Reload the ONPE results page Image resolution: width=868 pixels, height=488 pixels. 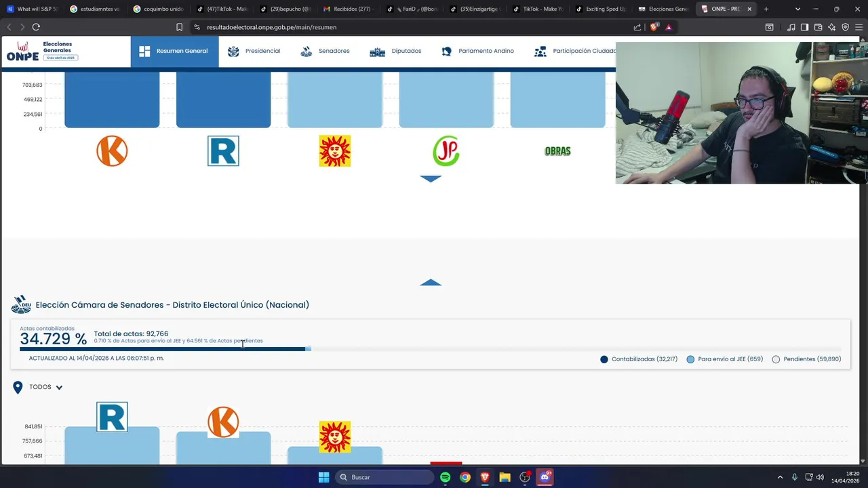tap(36, 27)
